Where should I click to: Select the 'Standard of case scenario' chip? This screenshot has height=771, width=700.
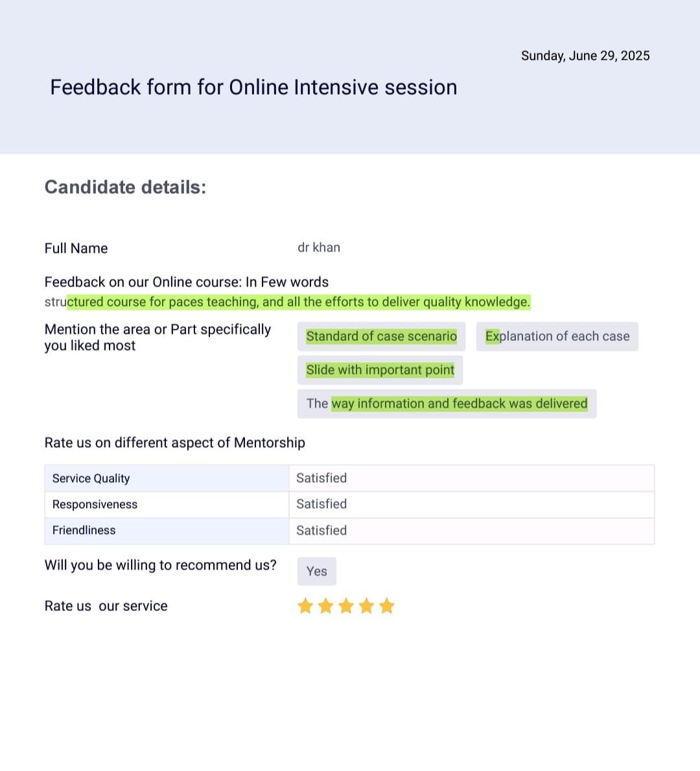(x=381, y=336)
